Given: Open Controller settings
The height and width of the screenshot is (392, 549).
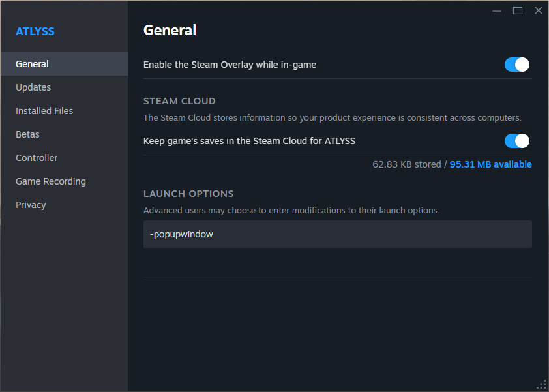Looking at the screenshot, I should tap(37, 158).
